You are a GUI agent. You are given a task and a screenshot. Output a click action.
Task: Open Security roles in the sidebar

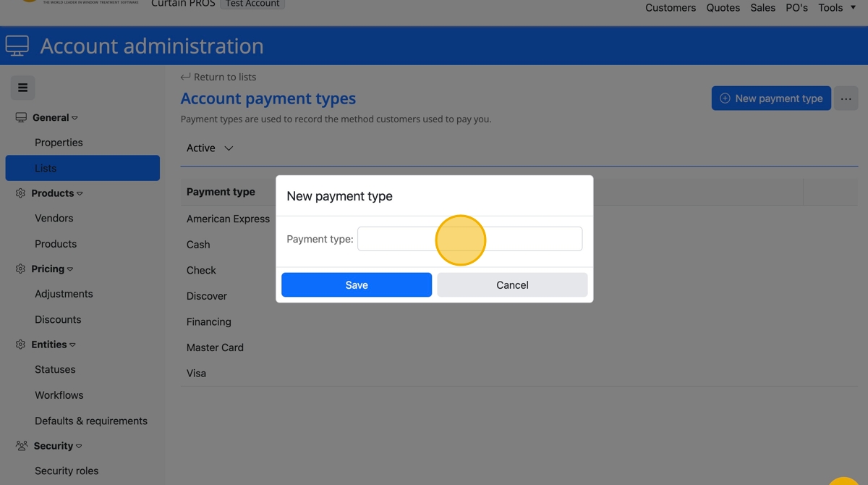67,471
